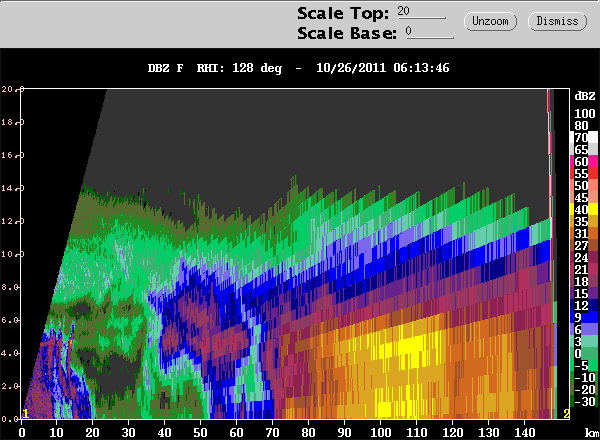Click the 'km' axis unit label

tap(592, 432)
